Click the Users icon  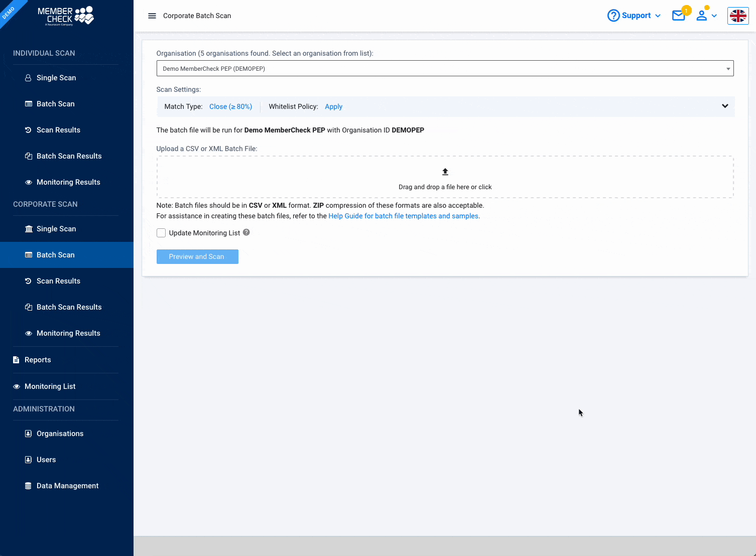(29, 460)
